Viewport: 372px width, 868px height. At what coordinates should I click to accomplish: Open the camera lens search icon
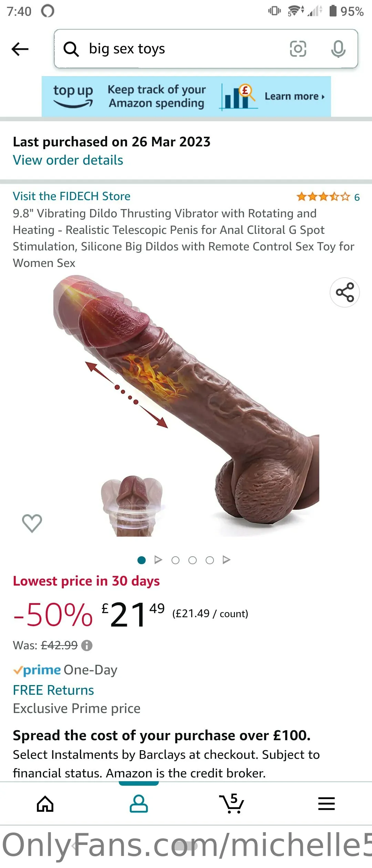pos(298,49)
